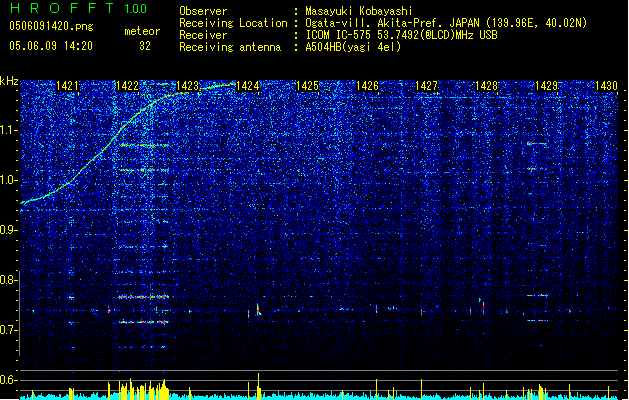Click time marker 1430
Screen dimensions: 629x400
[606, 86]
